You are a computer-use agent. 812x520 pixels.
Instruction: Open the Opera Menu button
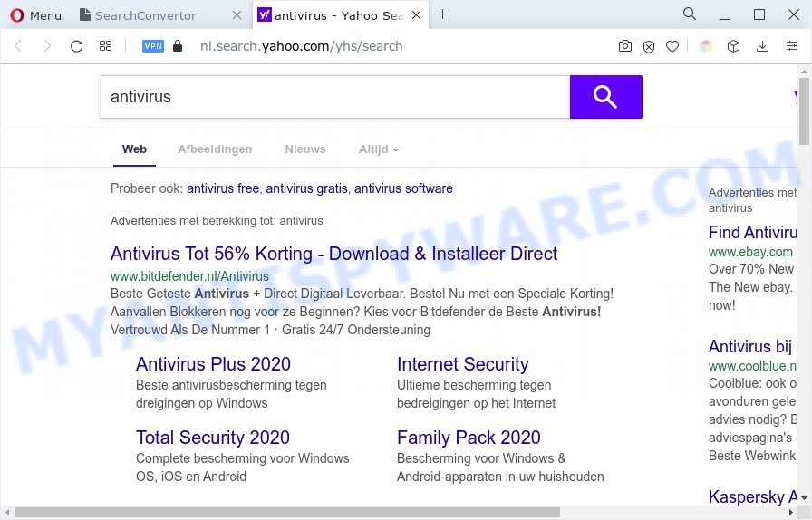pos(35,15)
